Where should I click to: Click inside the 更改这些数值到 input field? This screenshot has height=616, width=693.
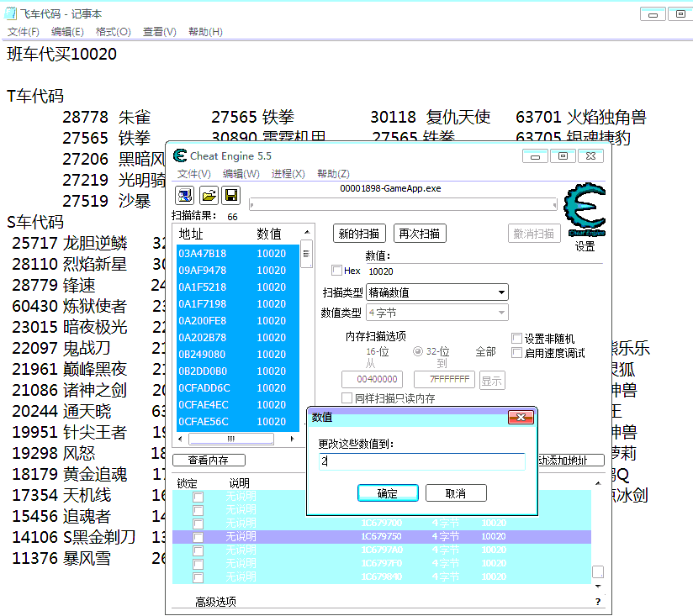[421, 463]
